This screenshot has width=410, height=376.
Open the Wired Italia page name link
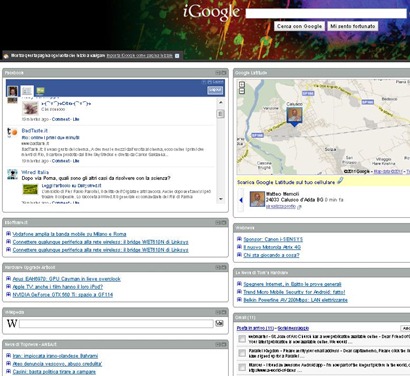coord(35,172)
